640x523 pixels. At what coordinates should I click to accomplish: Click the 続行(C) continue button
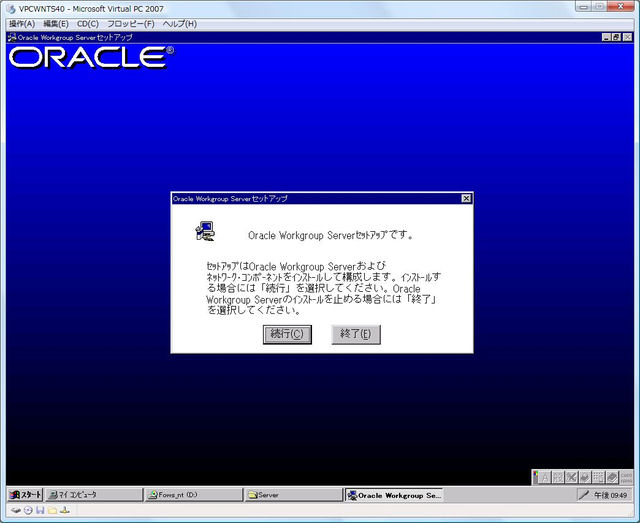tap(287, 334)
